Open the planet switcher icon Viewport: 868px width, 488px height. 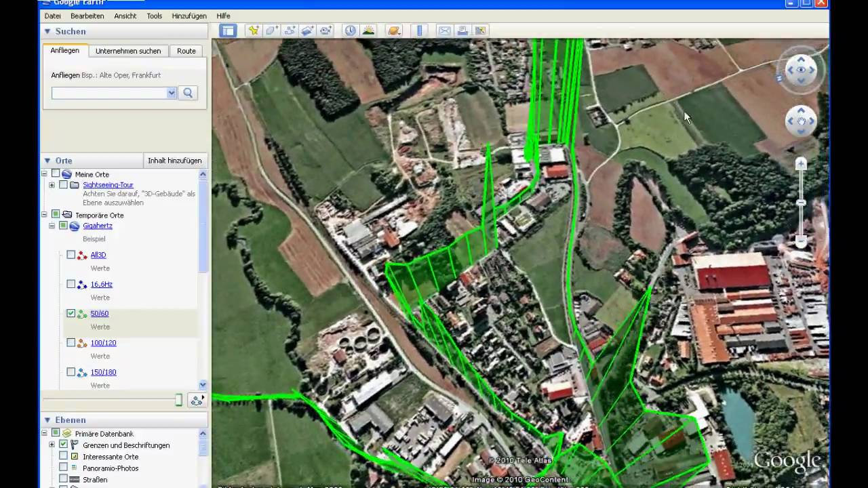click(x=394, y=30)
